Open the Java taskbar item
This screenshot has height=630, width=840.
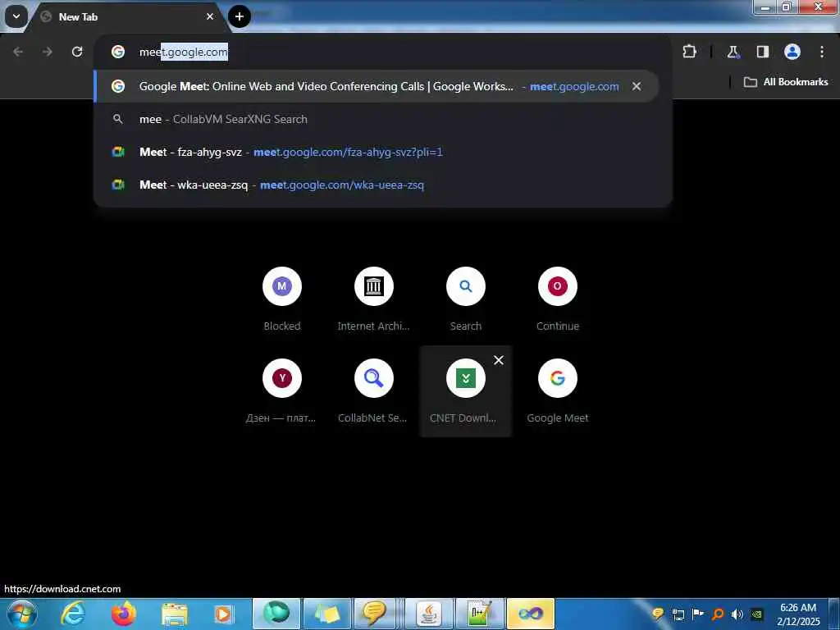[428, 614]
